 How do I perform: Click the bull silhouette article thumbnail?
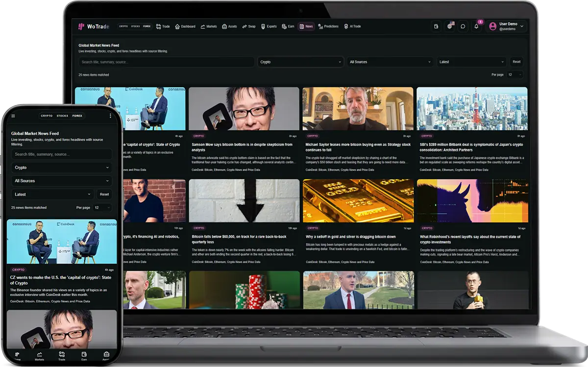[472, 201]
